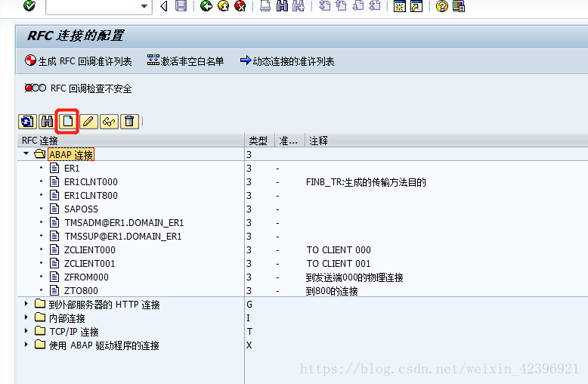This screenshot has height=384, width=588.
Task: Click the RFC 回调检查不安全 traffic light indicator
Action: pyautogui.click(x=36, y=88)
